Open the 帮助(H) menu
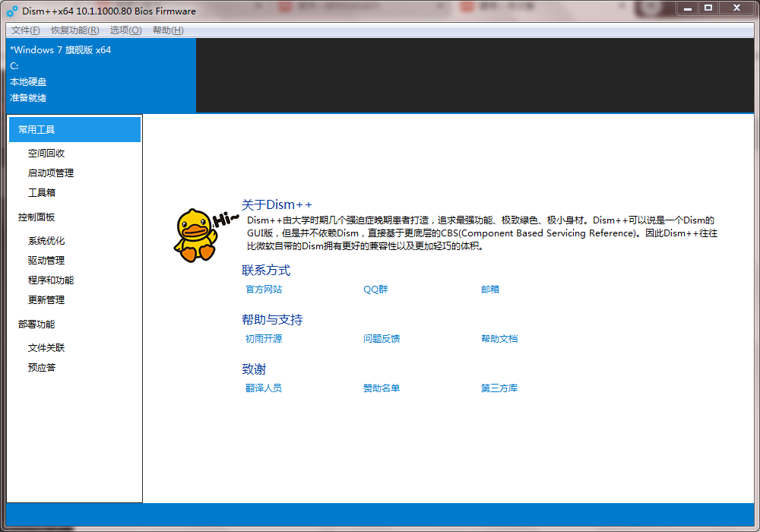Screen dimensions: 760x532 [168, 30]
